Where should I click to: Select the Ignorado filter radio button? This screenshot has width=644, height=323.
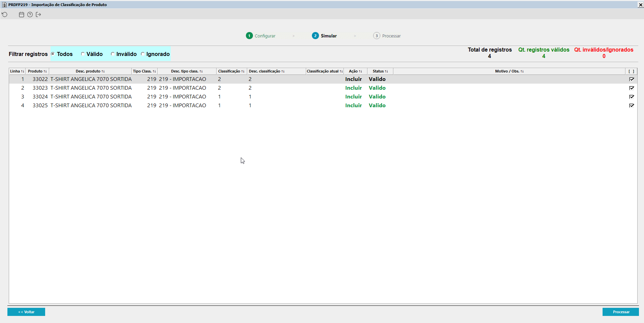(x=142, y=54)
